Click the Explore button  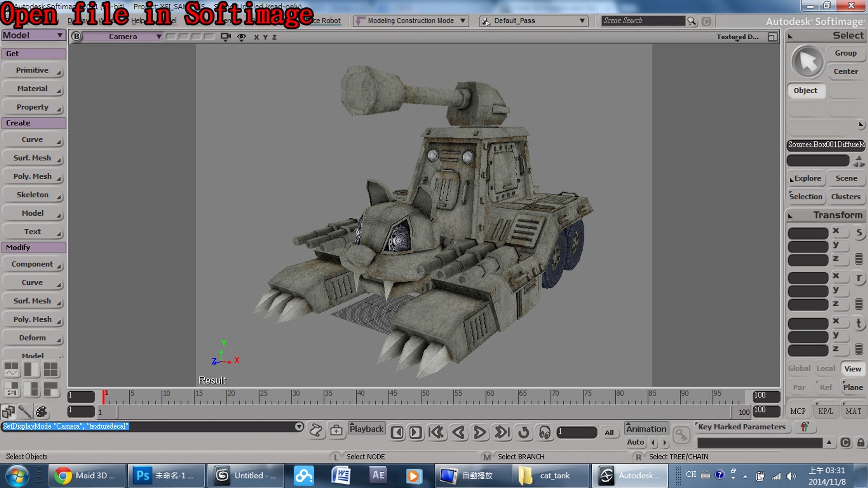click(807, 178)
